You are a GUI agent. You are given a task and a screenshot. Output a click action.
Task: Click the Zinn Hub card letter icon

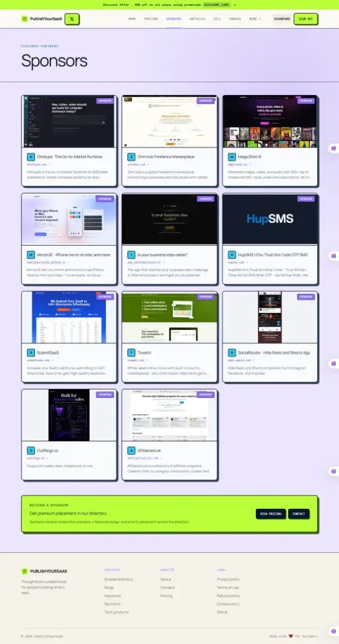pos(131,157)
